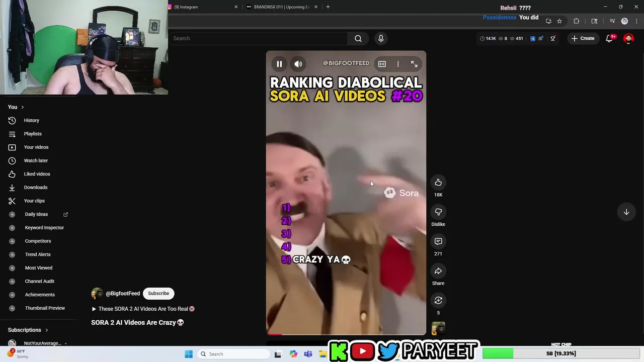644x362 pixels.
Task: Subscribe to @BigfootFeed
Action: pyautogui.click(x=158, y=293)
